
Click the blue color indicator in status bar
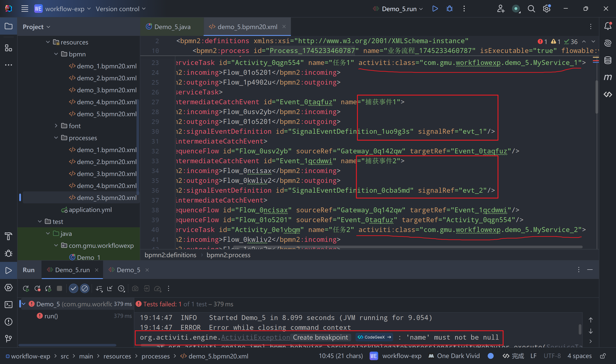pos(490,356)
